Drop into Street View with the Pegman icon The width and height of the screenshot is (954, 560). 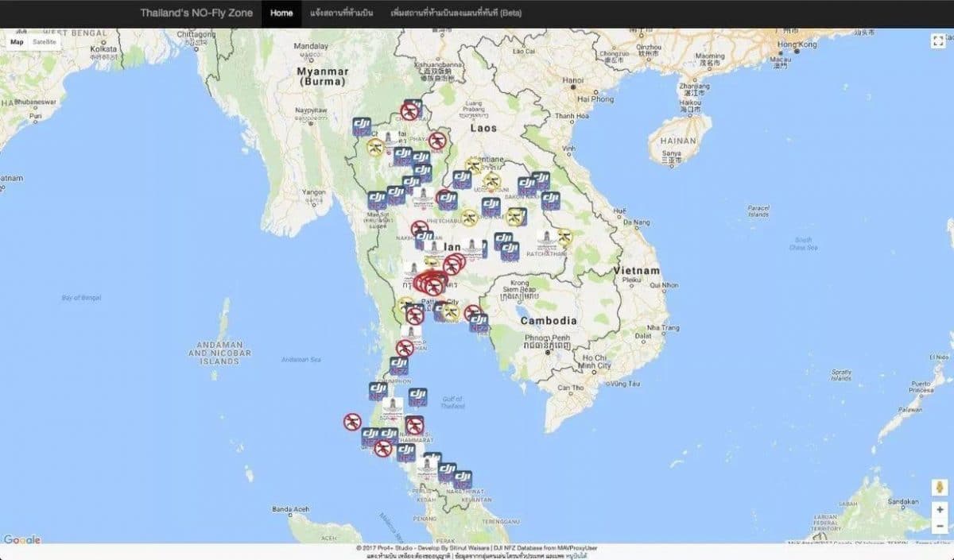(x=939, y=488)
